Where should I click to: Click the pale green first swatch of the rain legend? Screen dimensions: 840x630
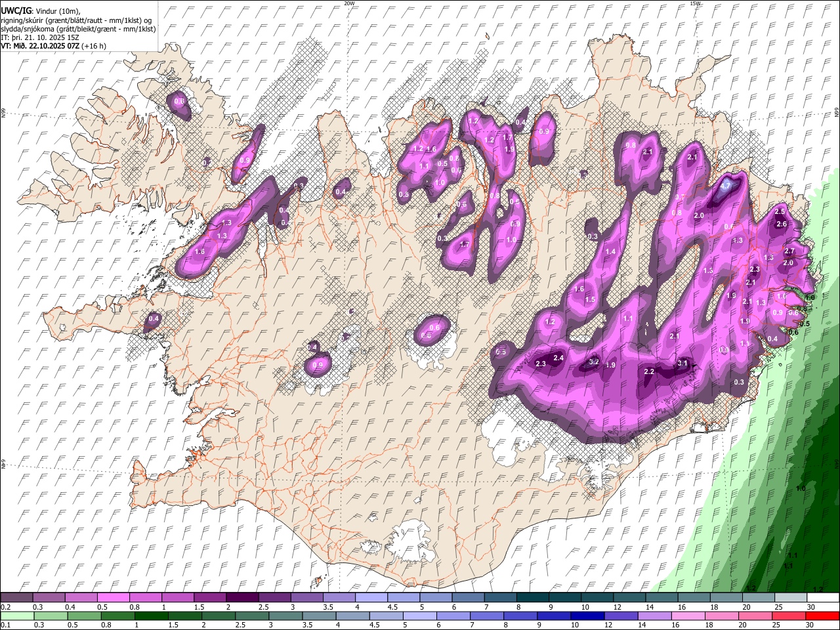coord(17,616)
